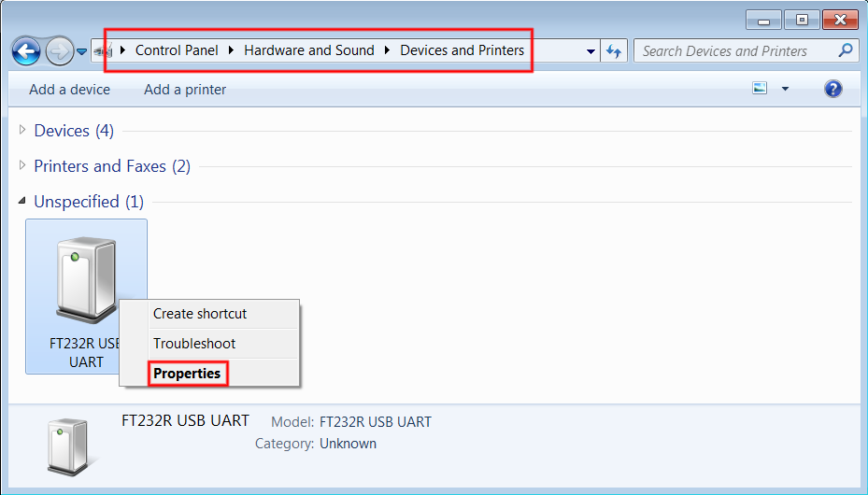Screen dimensions: 868x495
Task: Select the FT232R USB UART device icon
Action: click(x=85, y=280)
